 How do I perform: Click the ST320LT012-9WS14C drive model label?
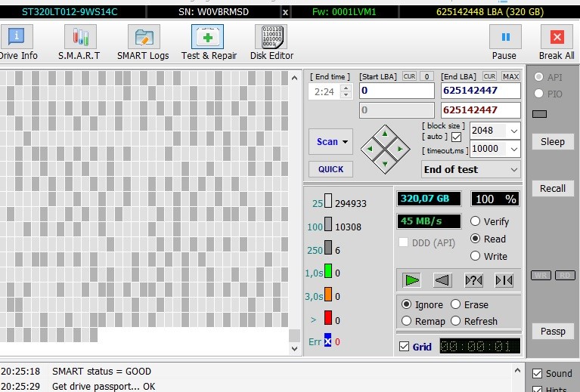pyautogui.click(x=70, y=12)
